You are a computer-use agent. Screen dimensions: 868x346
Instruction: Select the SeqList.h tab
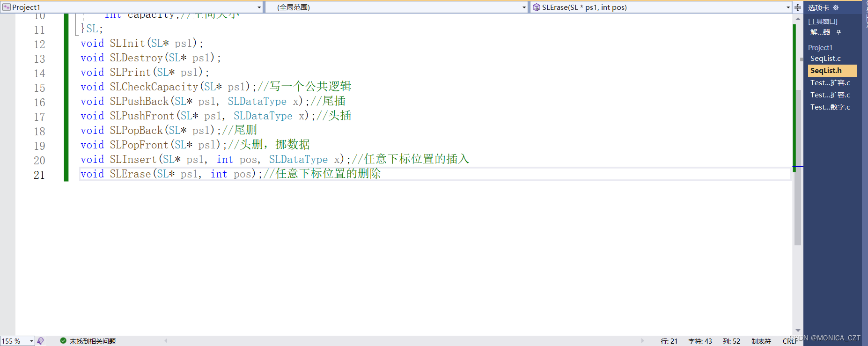click(x=832, y=71)
